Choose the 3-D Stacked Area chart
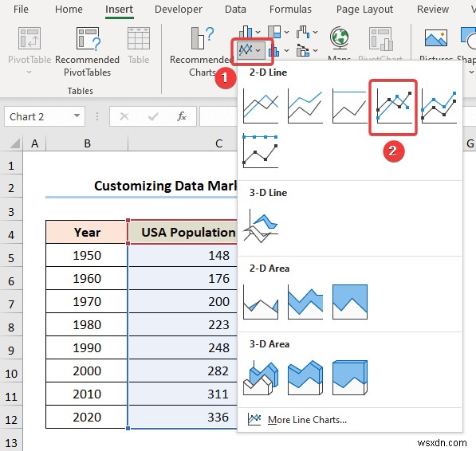This screenshot has width=476, height=451. (x=305, y=378)
